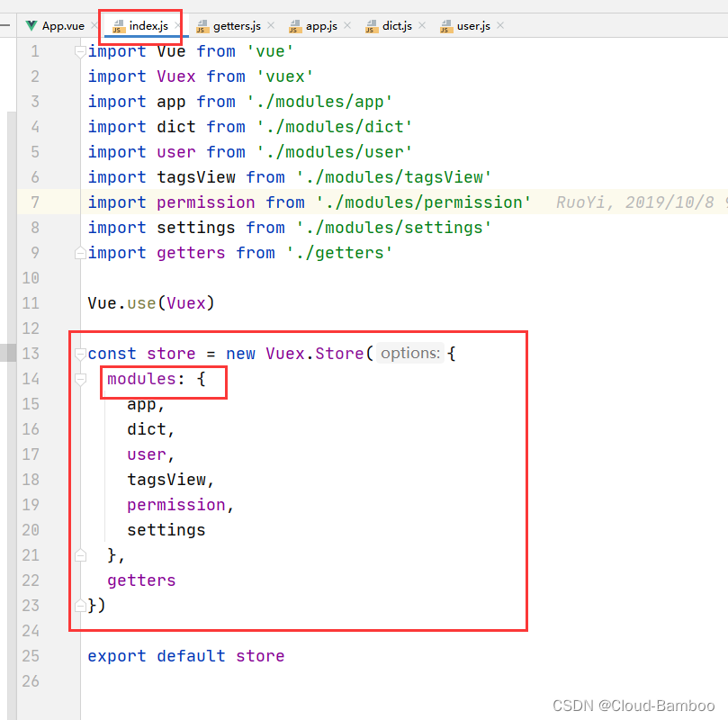Click 'permission,' on line 19
The width and height of the screenshot is (728, 720).
pyautogui.click(x=181, y=505)
